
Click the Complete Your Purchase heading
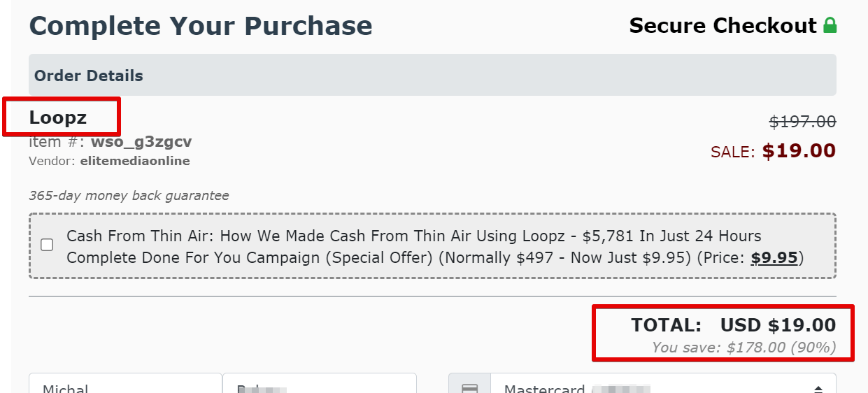201,27
